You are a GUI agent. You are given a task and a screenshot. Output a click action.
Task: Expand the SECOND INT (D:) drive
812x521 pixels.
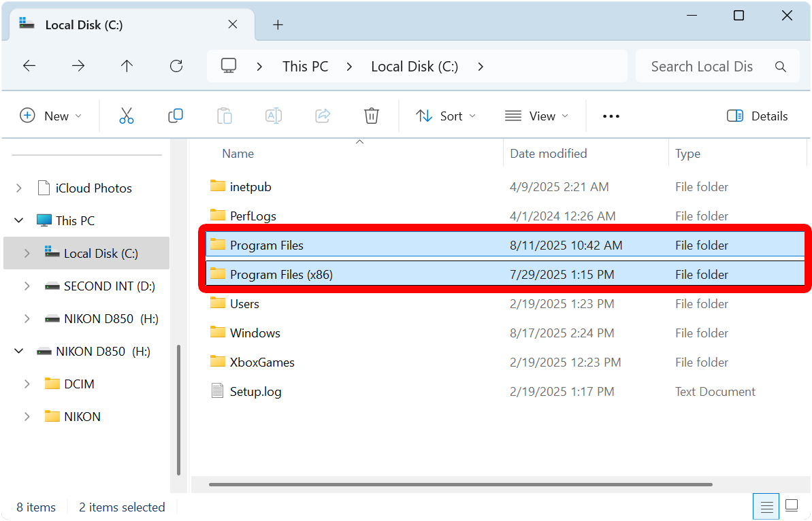coord(27,286)
